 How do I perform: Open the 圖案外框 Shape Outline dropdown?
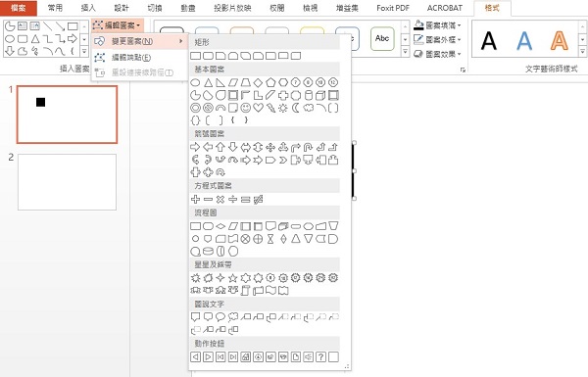[x=438, y=39]
